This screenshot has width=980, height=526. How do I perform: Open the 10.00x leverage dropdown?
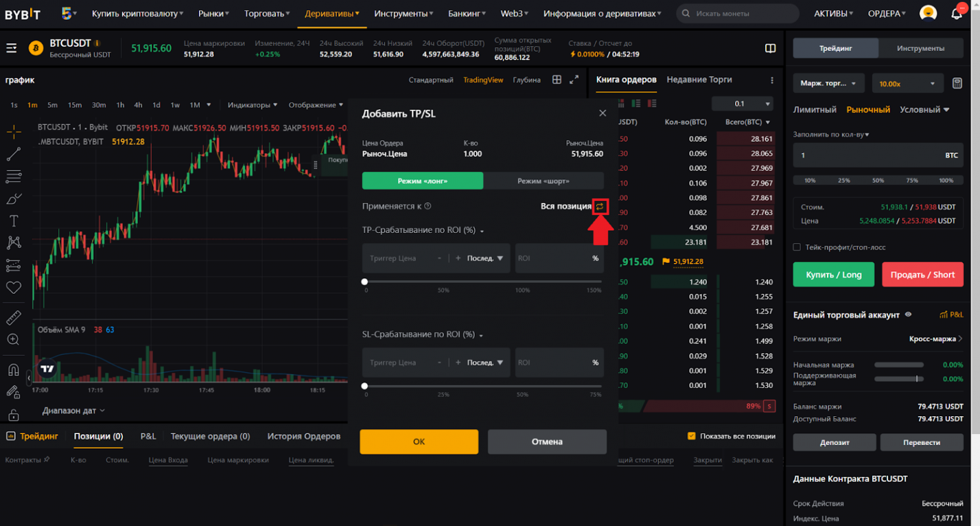click(907, 84)
